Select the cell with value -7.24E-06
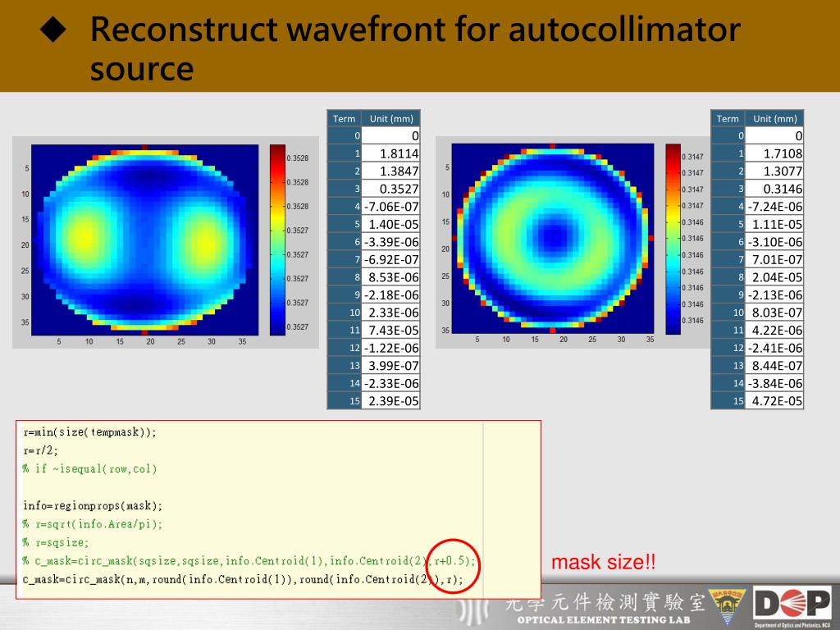The width and height of the screenshot is (840, 630). tap(774, 206)
